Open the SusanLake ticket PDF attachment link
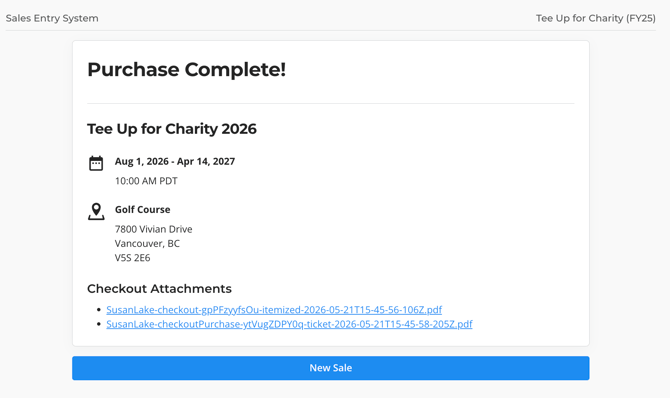Image resolution: width=670 pixels, height=398 pixels. click(289, 324)
